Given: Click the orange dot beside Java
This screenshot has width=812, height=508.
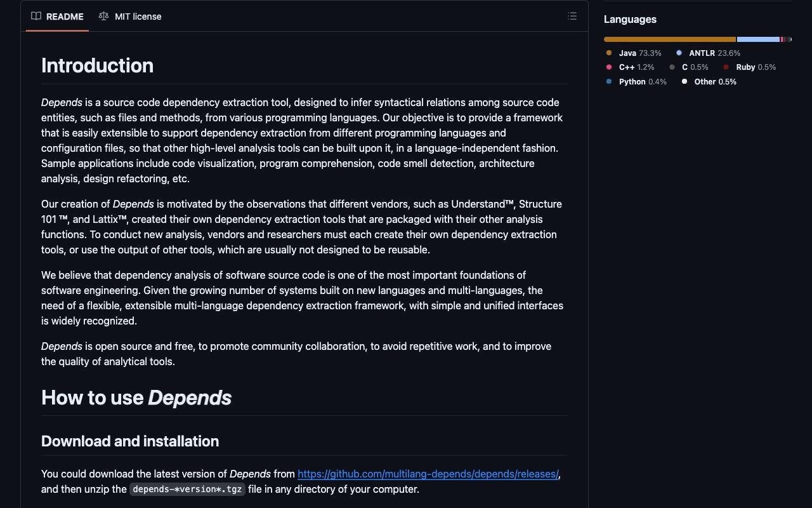Looking at the screenshot, I should (609, 53).
